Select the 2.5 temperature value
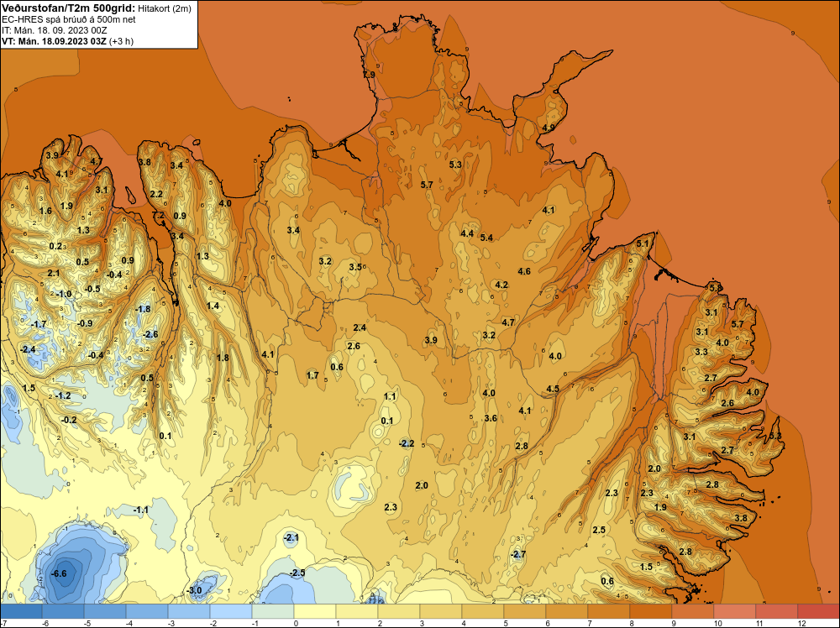The width and height of the screenshot is (840, 628). tap(599, 530)
